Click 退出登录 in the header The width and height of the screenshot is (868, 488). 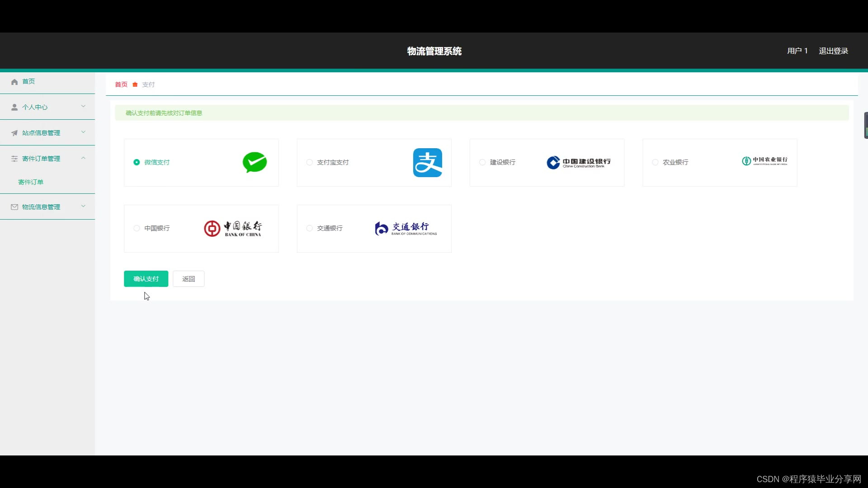(833, 51)
